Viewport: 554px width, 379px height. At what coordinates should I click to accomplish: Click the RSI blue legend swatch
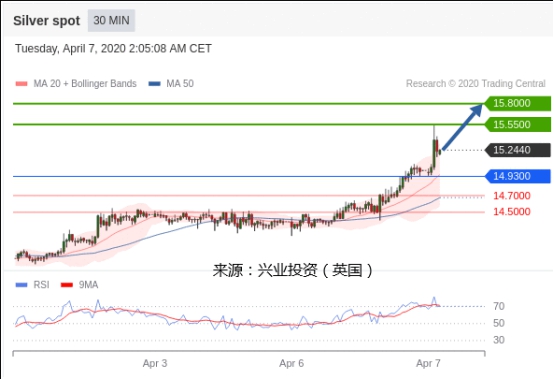[22, 285]
